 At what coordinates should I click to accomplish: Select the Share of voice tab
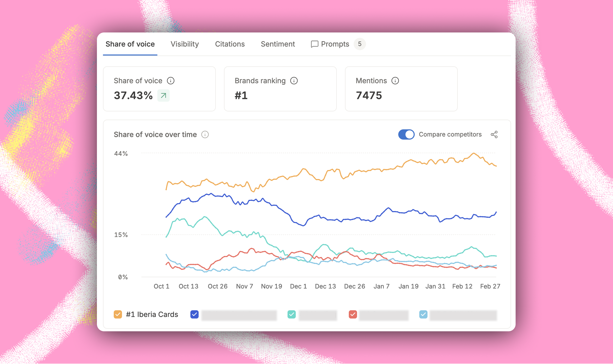tap(130, 44)
